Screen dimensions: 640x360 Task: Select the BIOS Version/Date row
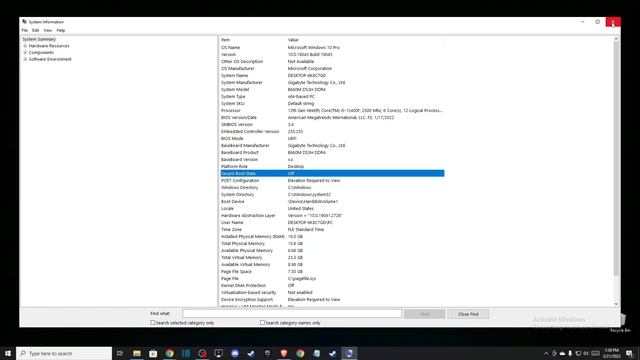pyautogui.click(x=332, y=118)
